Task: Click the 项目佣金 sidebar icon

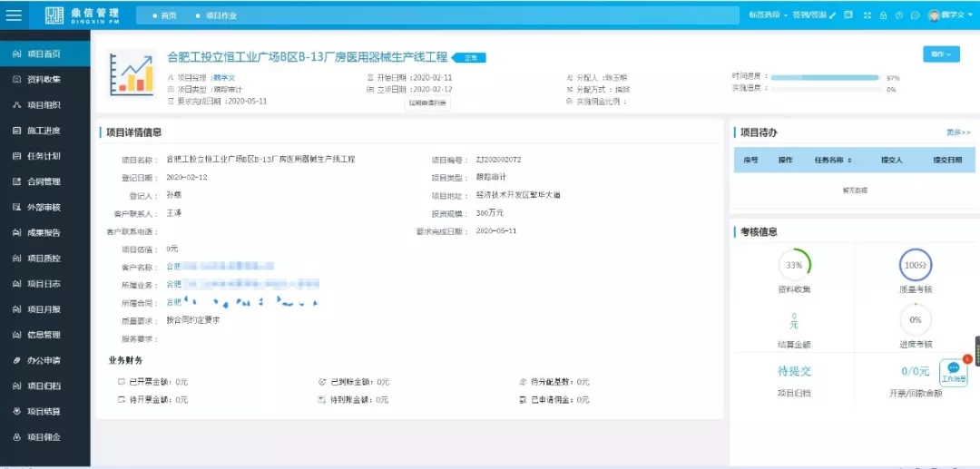Action: click(x=17, y=437)
